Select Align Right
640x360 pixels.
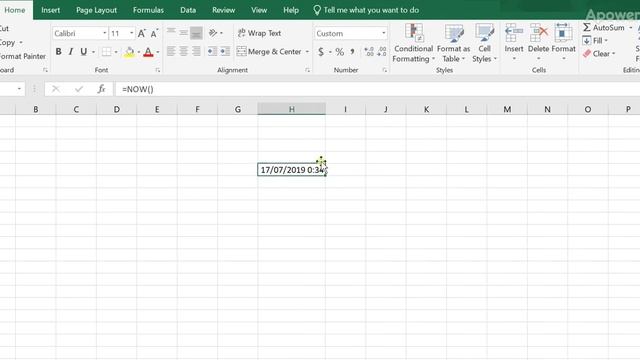tap(196, 51)
